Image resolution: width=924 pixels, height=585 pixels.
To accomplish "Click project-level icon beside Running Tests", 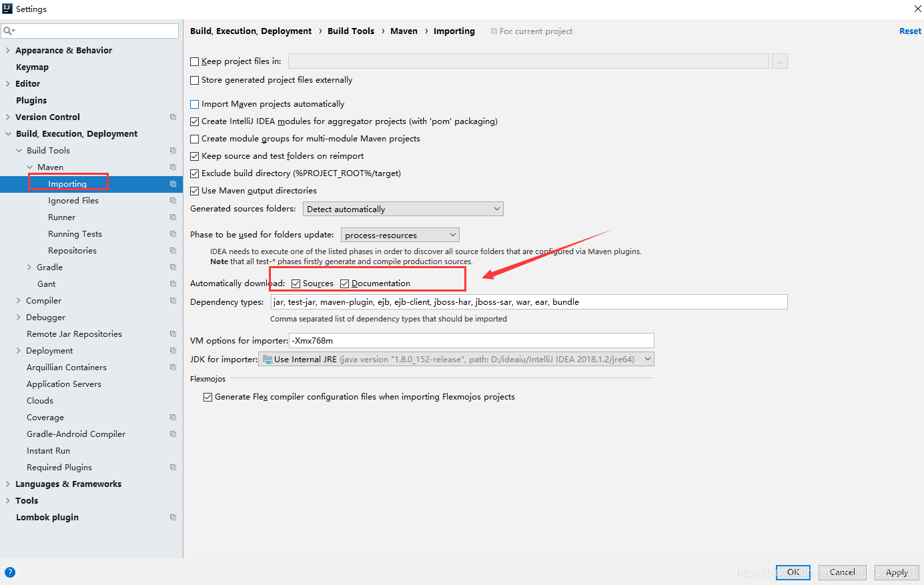I will click(x=173, y=233).
